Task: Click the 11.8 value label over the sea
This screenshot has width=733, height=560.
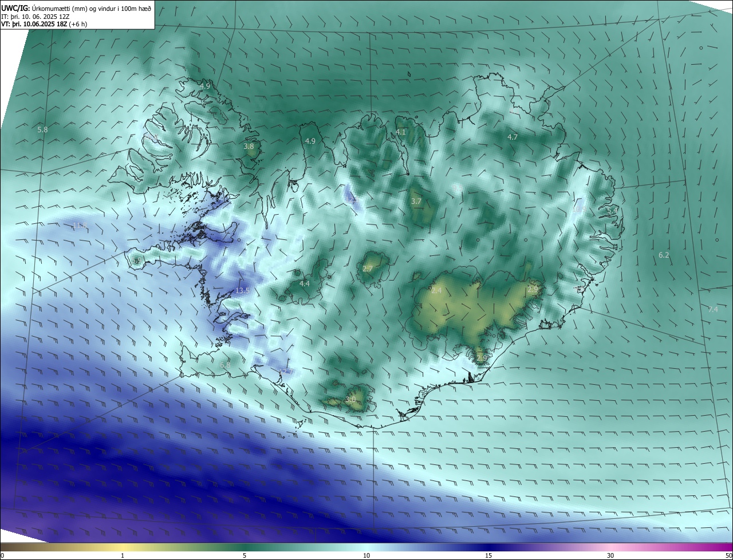Action: pyautogui.click(x=80, y=226)
